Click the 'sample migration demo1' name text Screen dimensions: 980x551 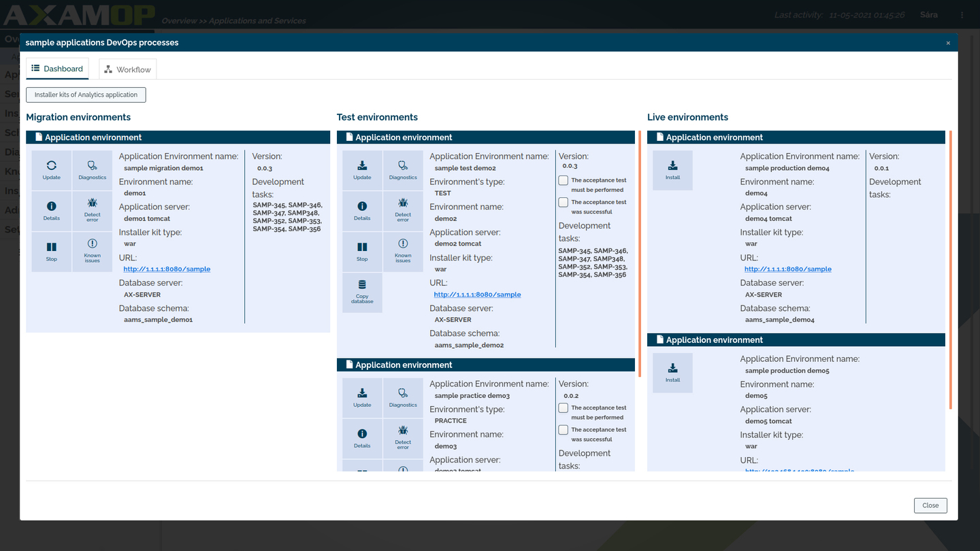click(163, 168)
